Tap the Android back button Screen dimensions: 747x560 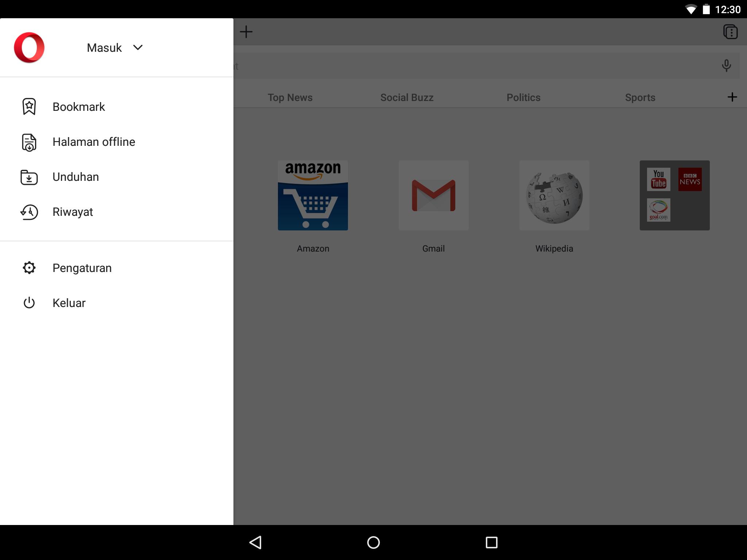point(255,542)
